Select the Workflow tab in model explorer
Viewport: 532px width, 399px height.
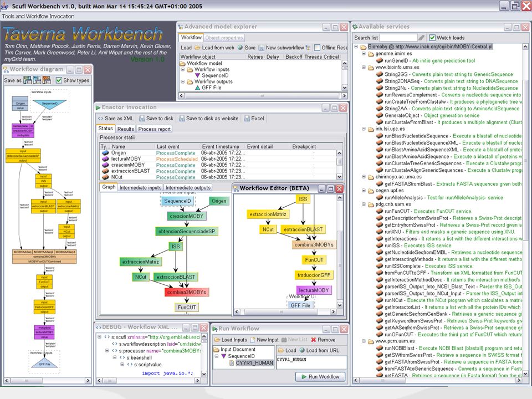tap(191, 38)
